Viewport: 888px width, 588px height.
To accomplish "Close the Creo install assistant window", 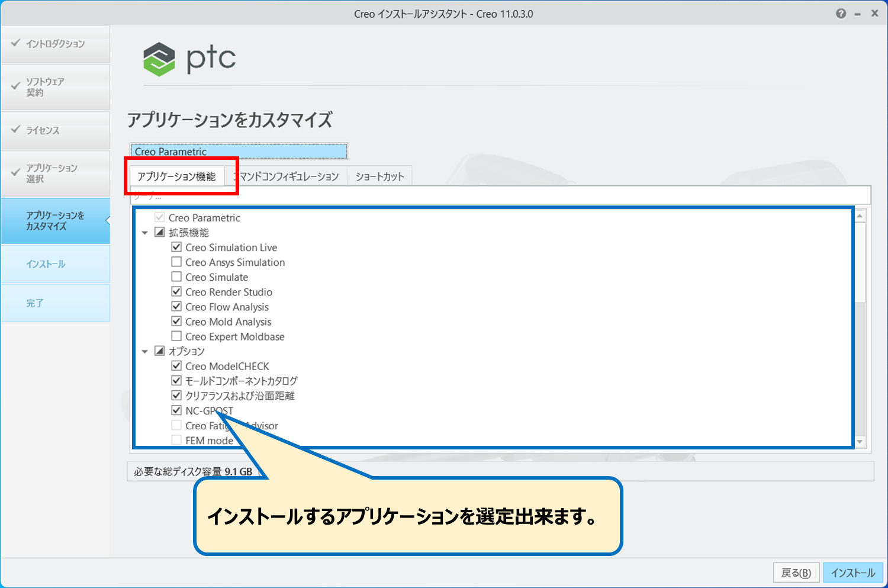I will (x=874, y=14).
